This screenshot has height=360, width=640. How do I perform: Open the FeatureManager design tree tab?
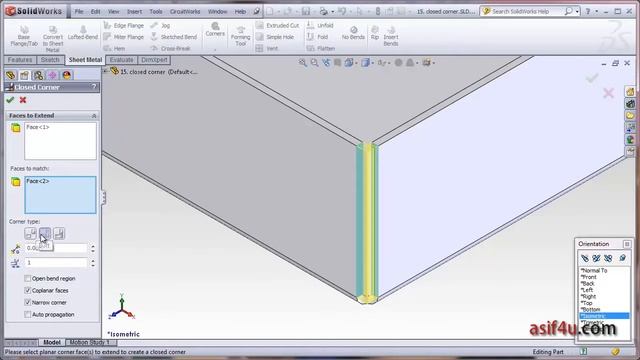click(11, 75)
